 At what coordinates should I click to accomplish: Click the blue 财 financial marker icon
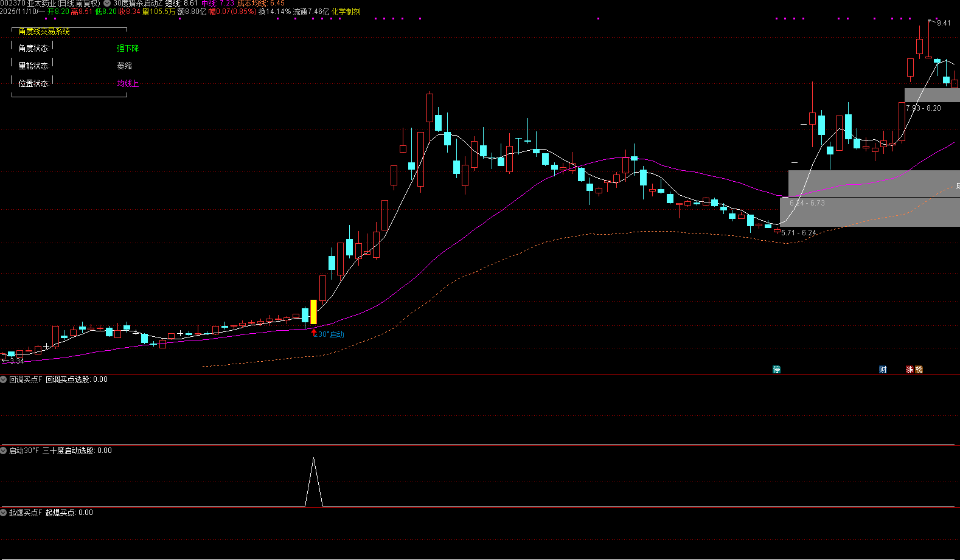(x=883, y=370)
